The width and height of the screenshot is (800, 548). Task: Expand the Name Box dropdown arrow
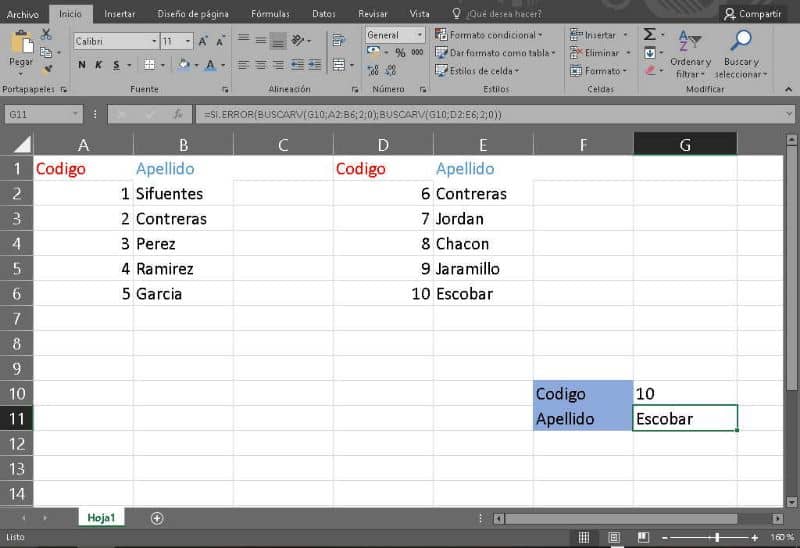(75, 114)
